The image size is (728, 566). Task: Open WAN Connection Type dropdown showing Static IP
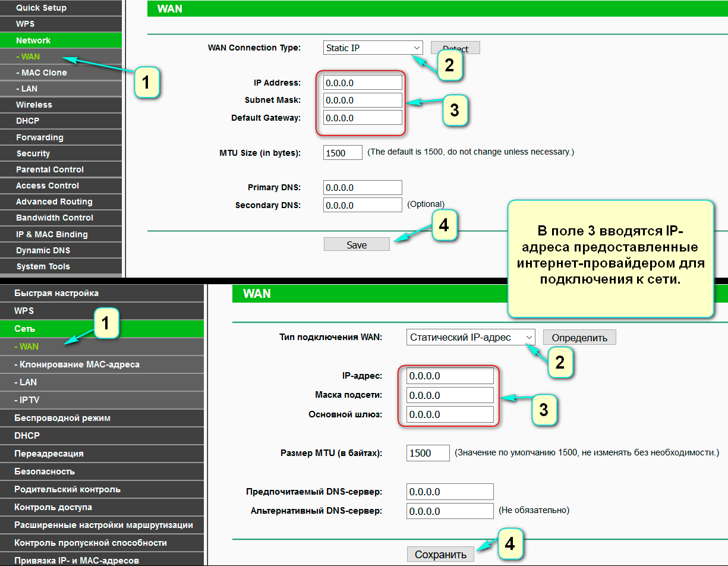click(x=373, y=48)
